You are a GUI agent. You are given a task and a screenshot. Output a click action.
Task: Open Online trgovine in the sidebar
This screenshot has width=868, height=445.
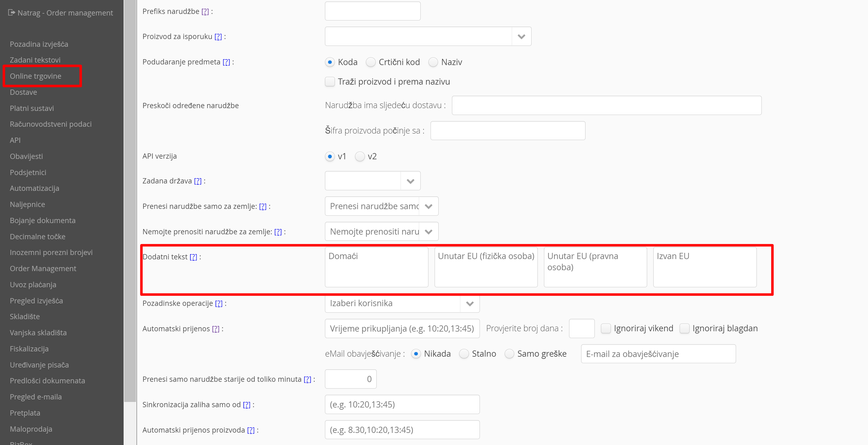coord(35,76)
